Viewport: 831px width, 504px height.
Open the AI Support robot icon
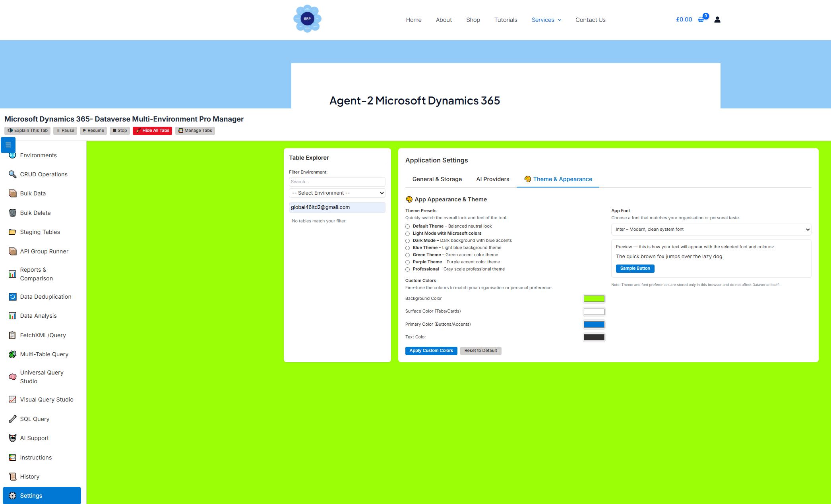12,438
